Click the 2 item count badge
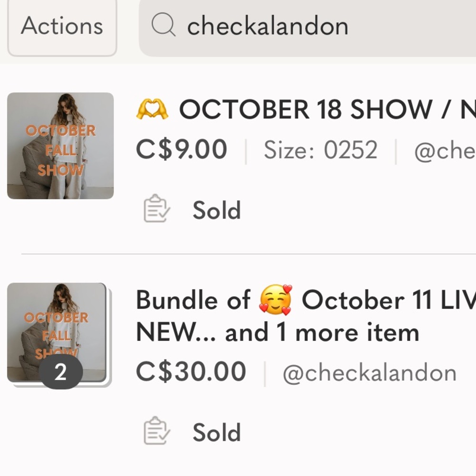The width and height of the screenshot is (476, 476). tap(61, 372)
